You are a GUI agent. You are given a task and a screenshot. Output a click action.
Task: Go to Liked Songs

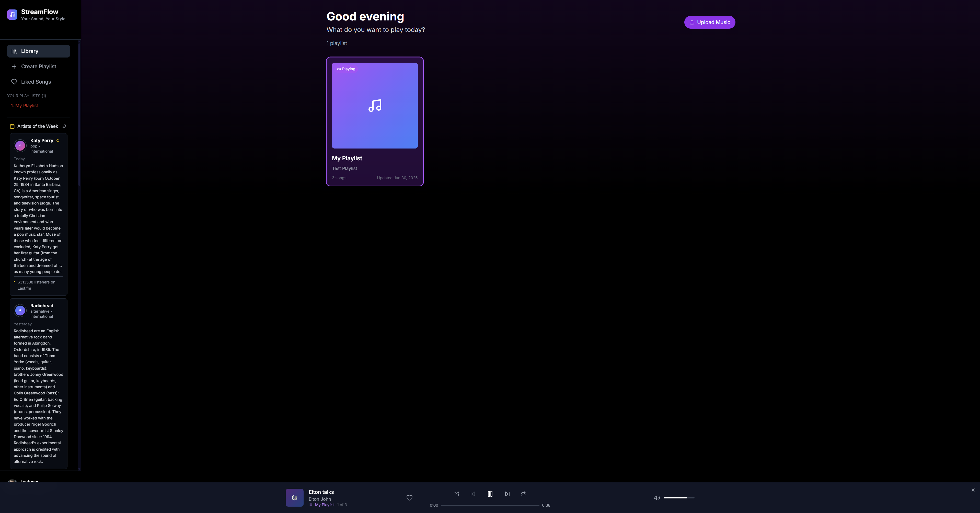click(x=36, y=82)
